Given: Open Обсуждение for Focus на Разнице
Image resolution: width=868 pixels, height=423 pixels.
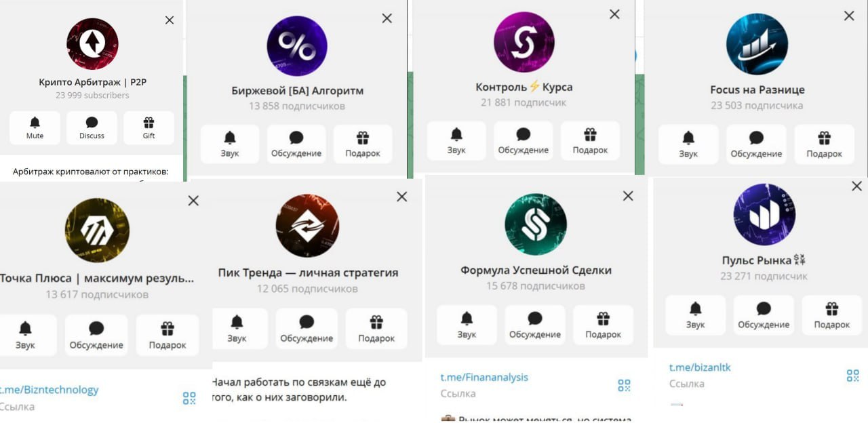Looking at the screenshot, I should tap(756, 144).
